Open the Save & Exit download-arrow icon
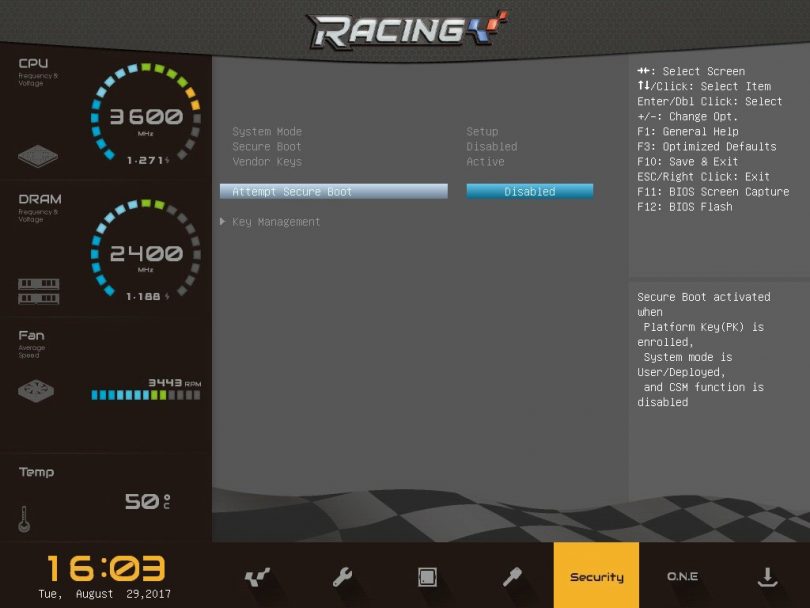Viewport: 810px width, 608px height. 767,577
